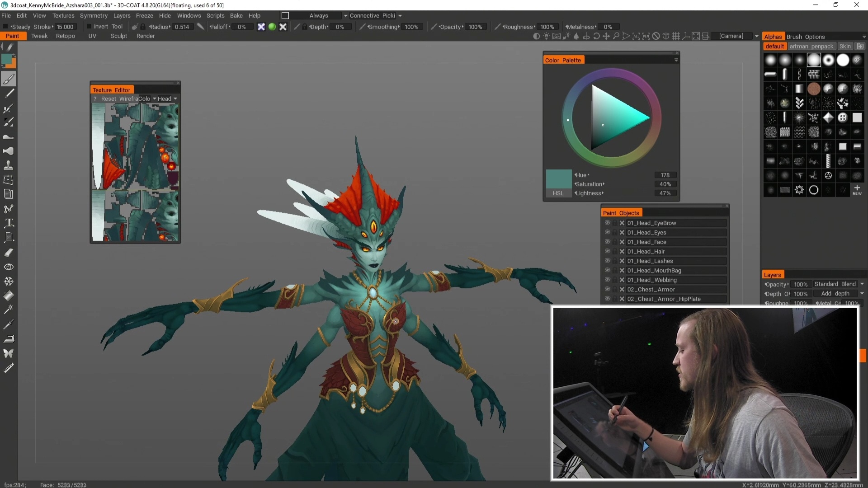The width and height of the screenshot is (868, 488).
Task: Toggle the checkbox left of Always
Action: (285, 16)
